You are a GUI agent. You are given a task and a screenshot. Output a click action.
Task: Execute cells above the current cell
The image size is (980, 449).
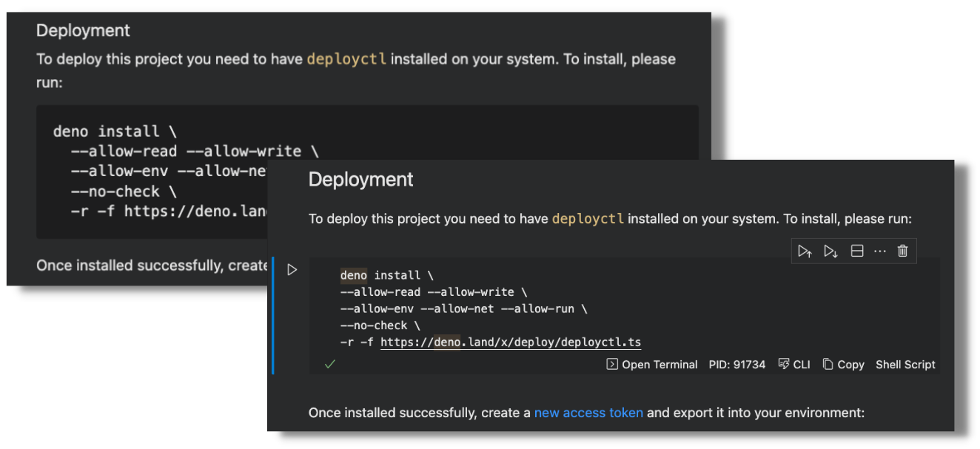pyautogui.click(x=805, y=251)
